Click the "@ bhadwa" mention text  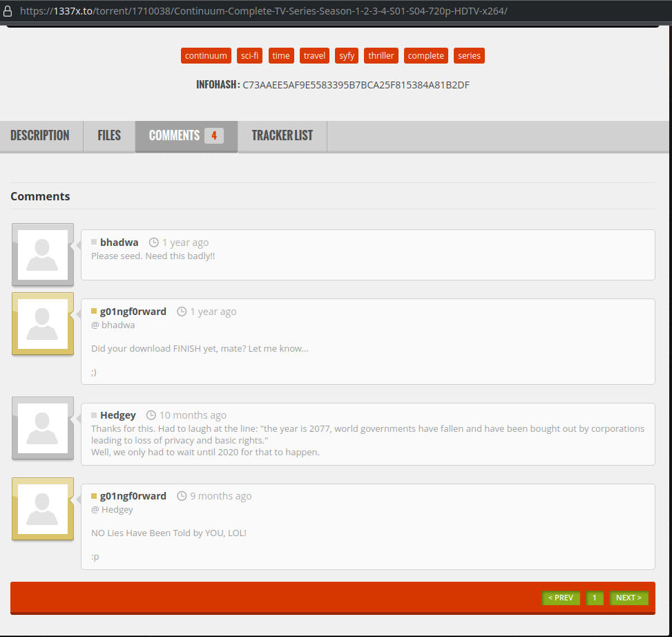pos(113,325)
